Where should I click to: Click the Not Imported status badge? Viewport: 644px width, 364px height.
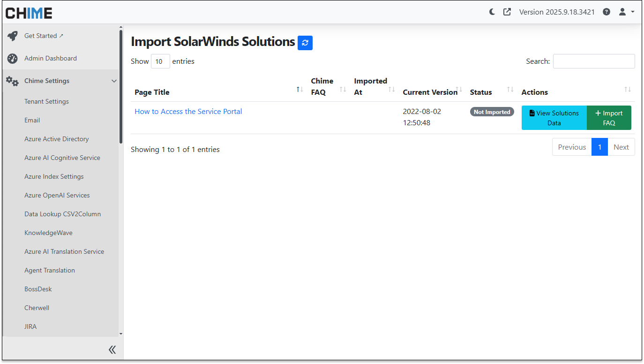[492, 112]
